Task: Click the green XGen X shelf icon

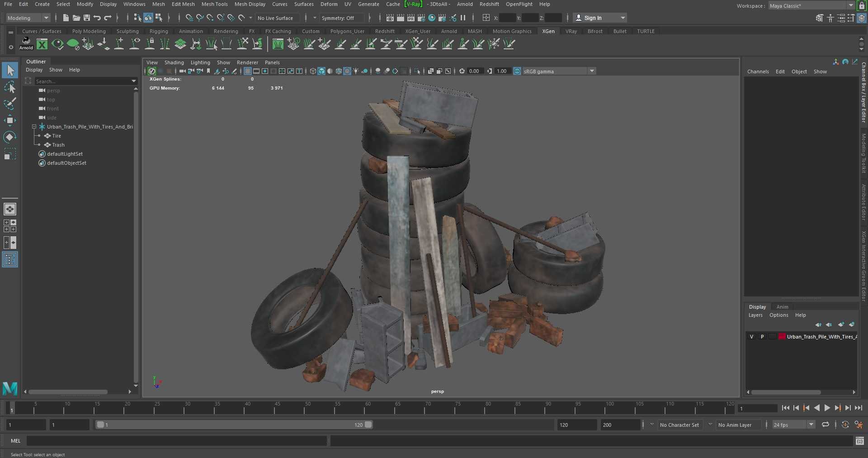Action: click(42, 44)
